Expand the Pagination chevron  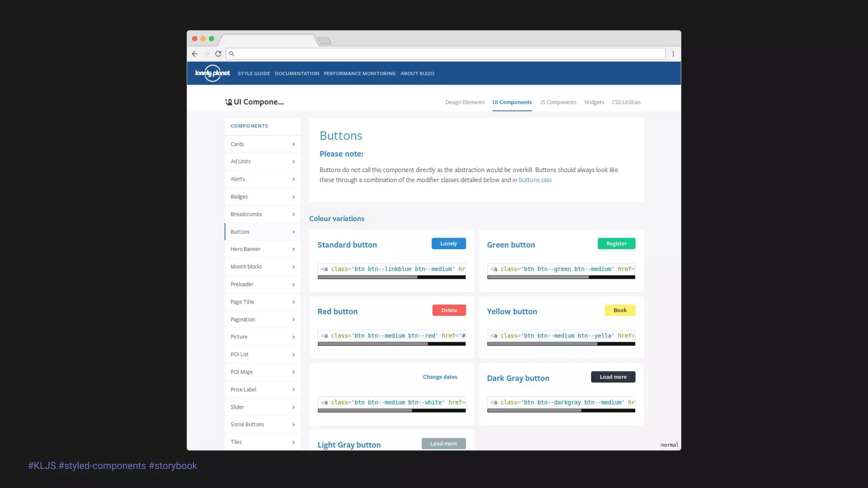pos(293,320)
